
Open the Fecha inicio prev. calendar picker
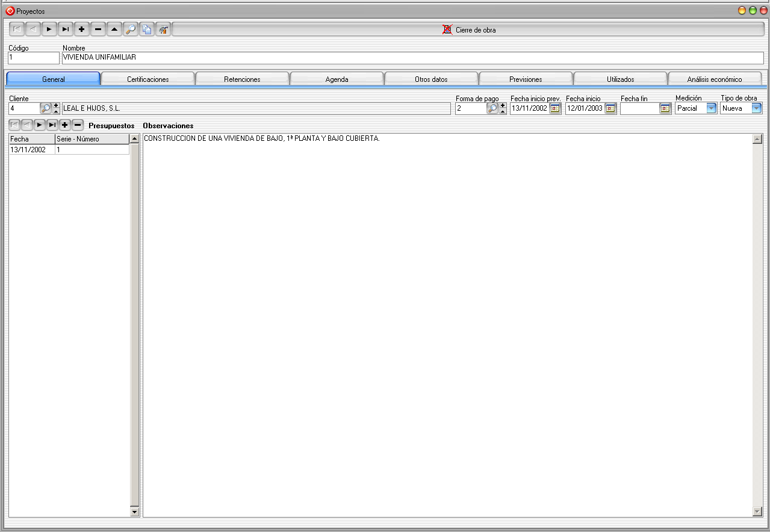pyautogui.click(x=555, y=108)
